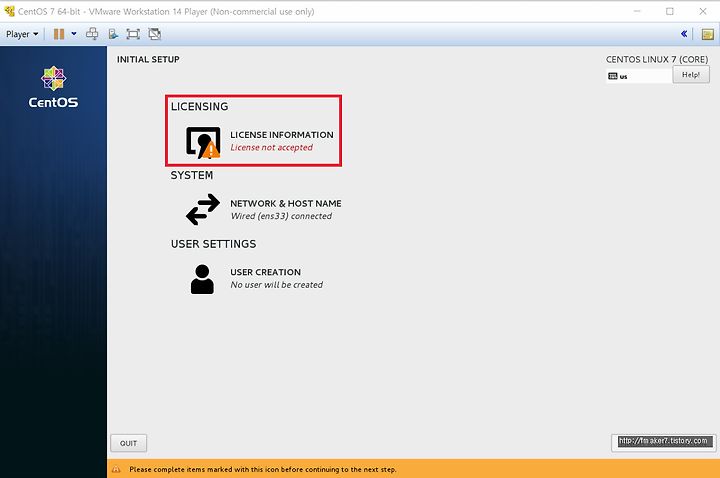The height and width of the screenshot is (478, 720).
Task: Click the USER CREATION label
Action: tap(265, 272)
